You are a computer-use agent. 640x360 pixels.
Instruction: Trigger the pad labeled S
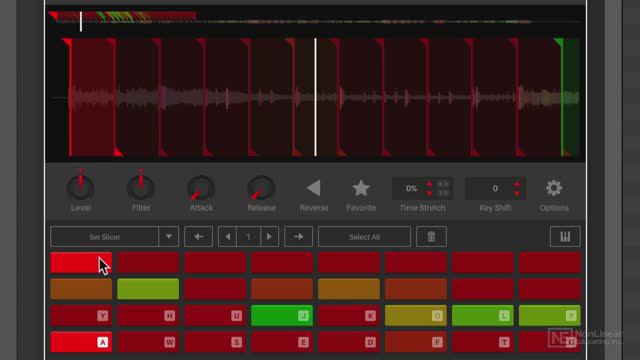click(x=215, y=342)
